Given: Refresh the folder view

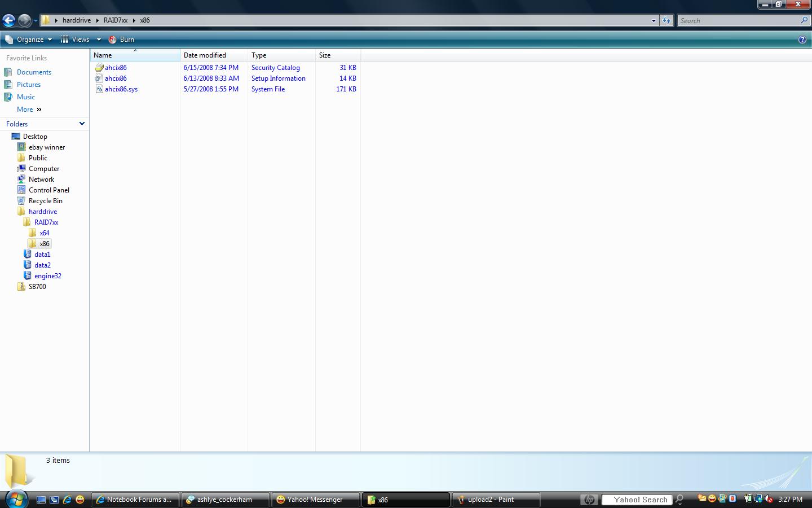Looking at the screenshot, I should point(667,20).
